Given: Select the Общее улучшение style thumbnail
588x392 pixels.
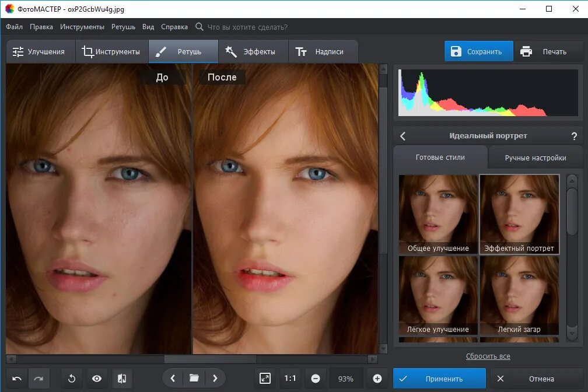Looking at the screenshot, I should 438,214.
